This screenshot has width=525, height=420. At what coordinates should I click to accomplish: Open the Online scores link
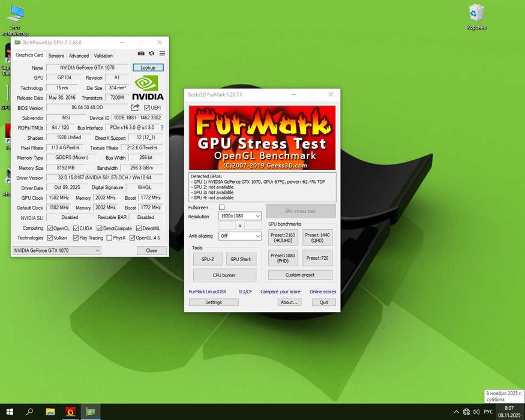[x=323, y=292]
